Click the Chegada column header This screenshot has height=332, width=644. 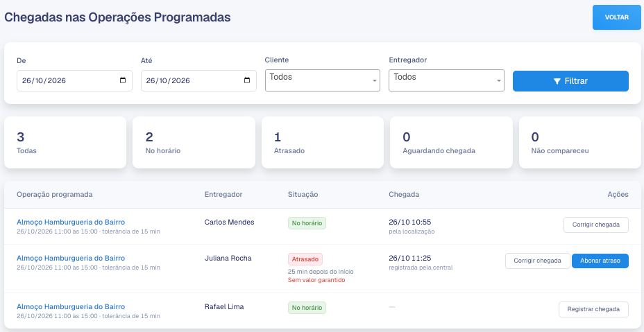[404, 195]
